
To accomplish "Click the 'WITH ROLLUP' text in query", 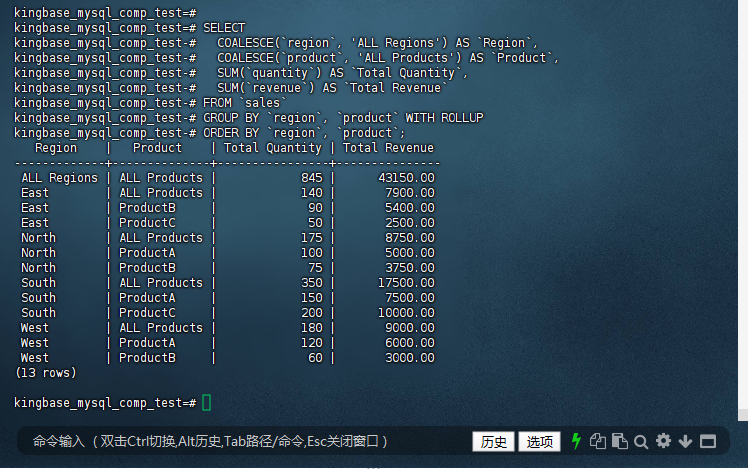I will (445, 118).
